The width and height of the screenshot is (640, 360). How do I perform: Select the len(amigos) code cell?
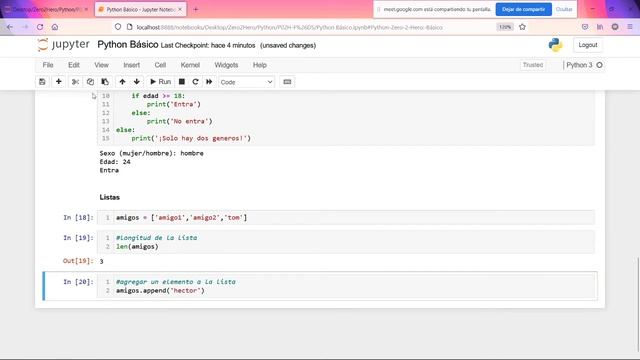pos(346,242)
